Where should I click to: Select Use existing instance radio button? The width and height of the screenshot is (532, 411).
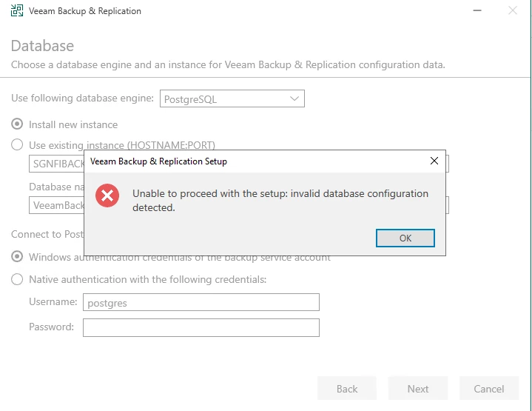pos(17,145)
